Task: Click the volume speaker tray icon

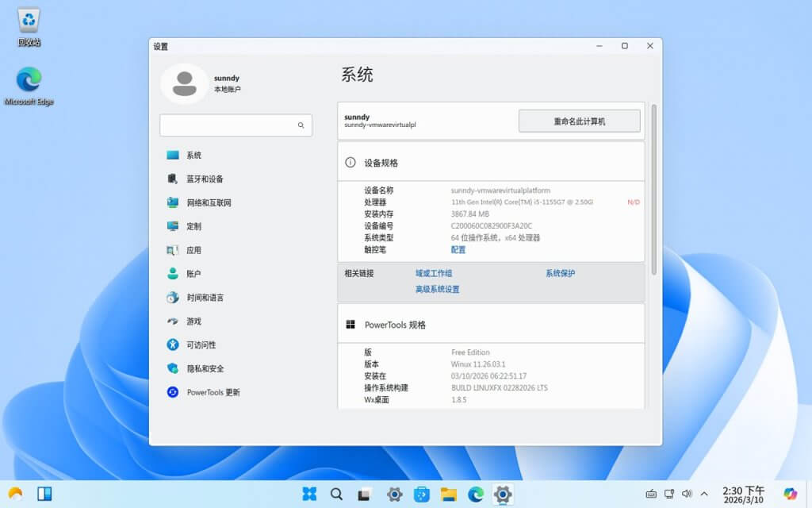Action: pos(687,494)
